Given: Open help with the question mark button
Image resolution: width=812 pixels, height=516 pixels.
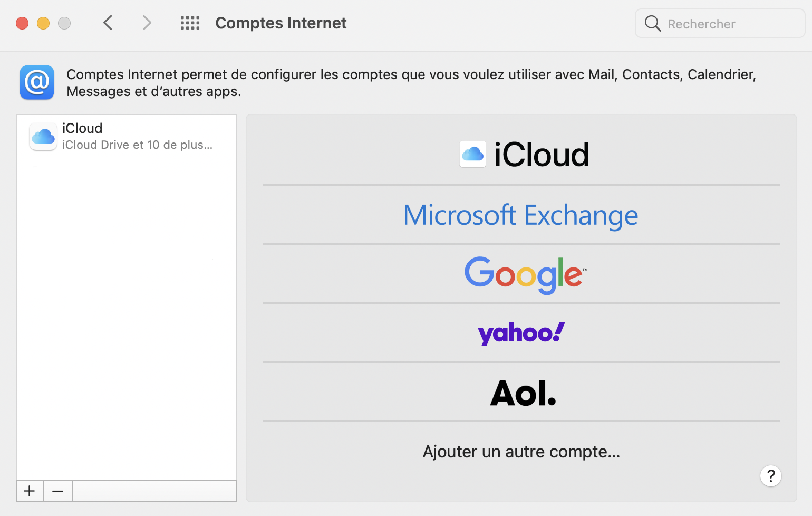Looking at the screenshot, I should [770, 476].
